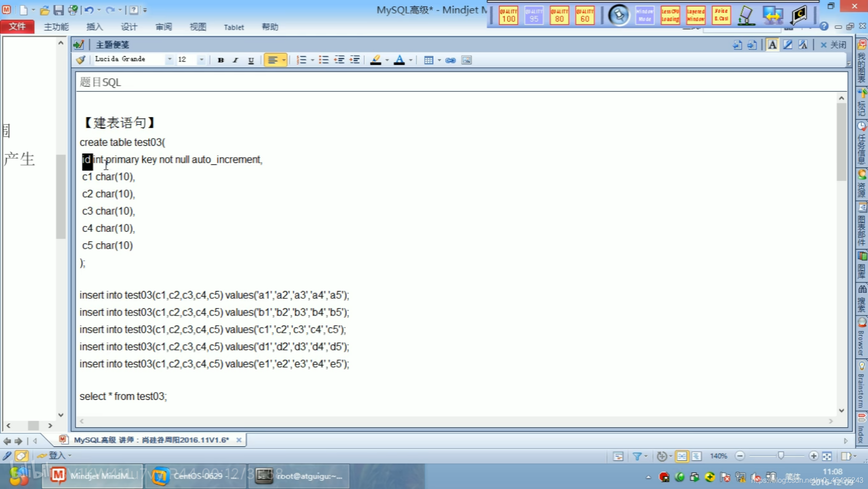Click the save icon in quick access
The image size is (868, 489).
pyautogui.click(x=58, y=10)
